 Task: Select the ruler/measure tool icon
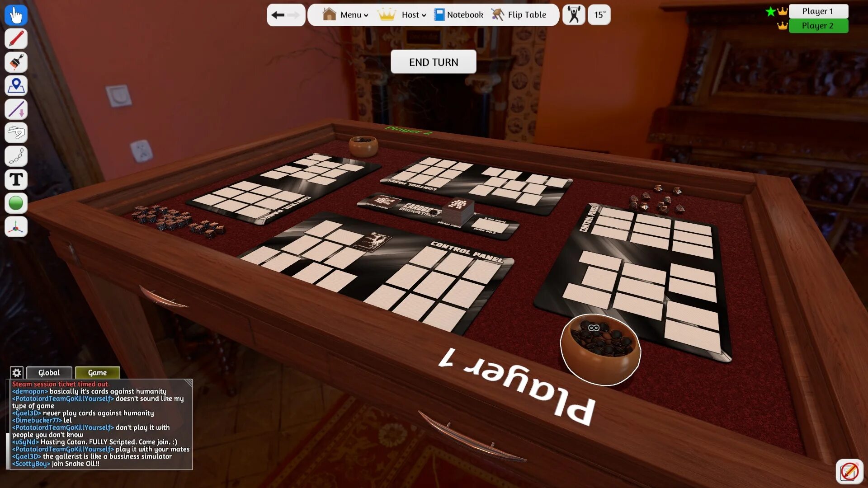tap(15, 109)
